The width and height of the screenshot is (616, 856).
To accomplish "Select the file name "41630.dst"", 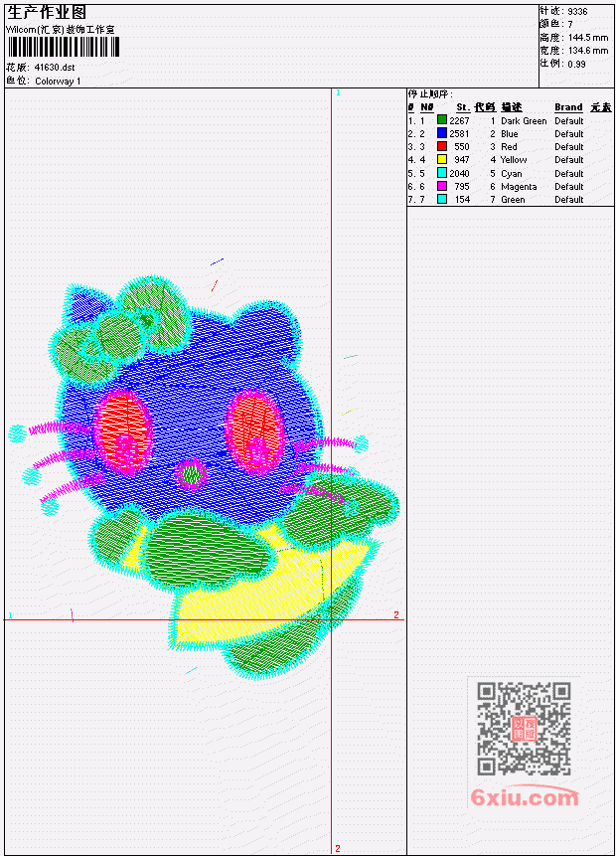I will [x=55, y=68].
